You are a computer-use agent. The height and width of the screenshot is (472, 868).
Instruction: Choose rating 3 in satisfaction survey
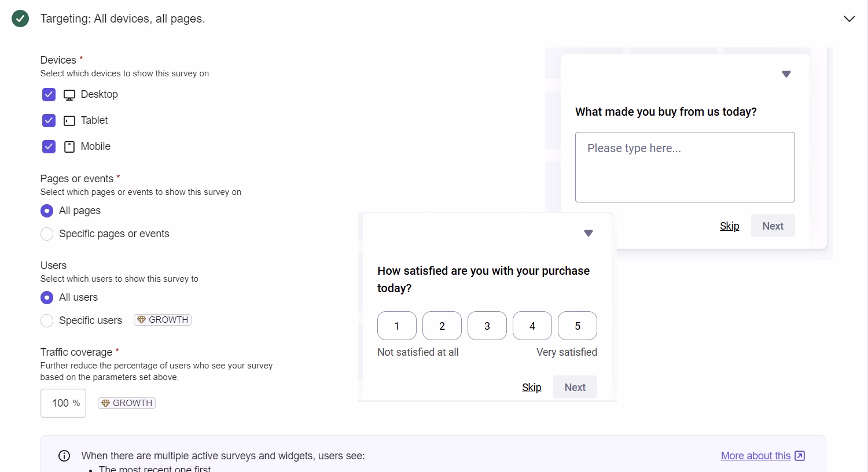point(487,326)
